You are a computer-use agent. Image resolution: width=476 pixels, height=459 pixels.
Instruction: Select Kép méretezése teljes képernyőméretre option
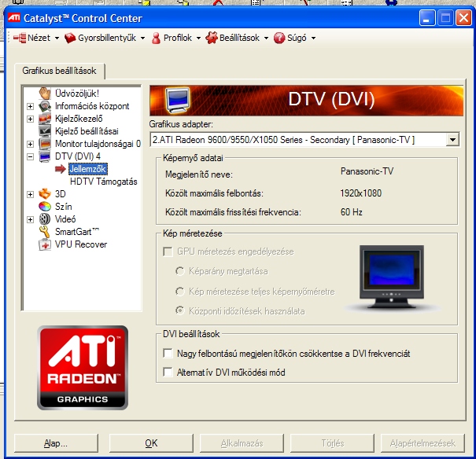179,292
